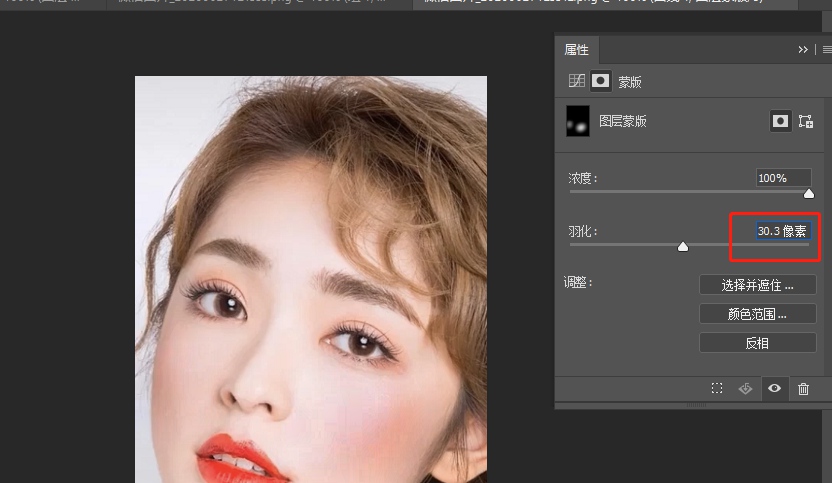This screenshot has width=832, height=483.
Task: Click the select pixel mask icon
Action: point(780,122)
